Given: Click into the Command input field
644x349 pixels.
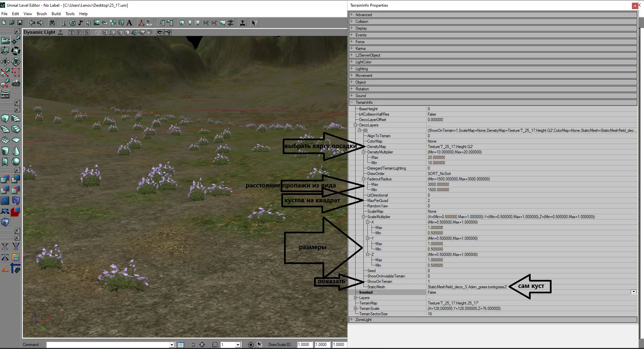Looking at the screenshot, I should click(x=108, y=345).
